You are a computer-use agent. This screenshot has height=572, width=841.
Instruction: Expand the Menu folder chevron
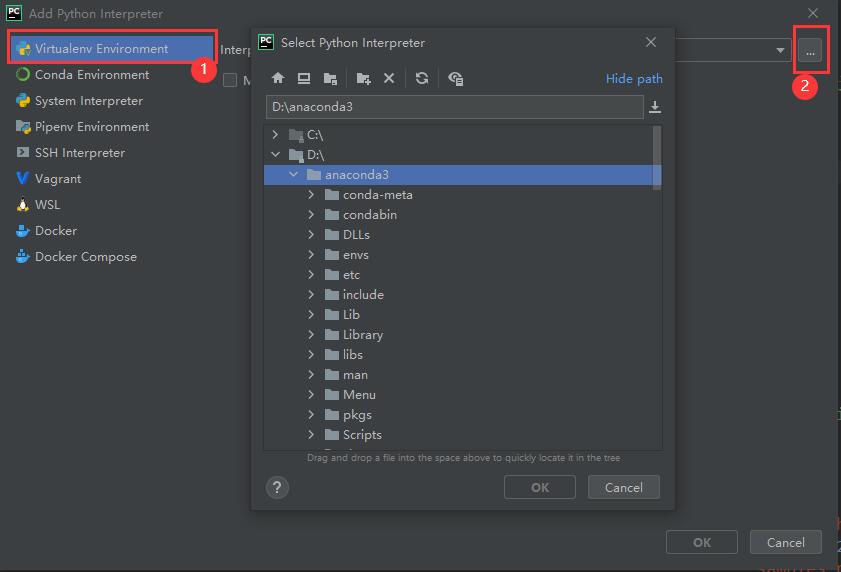[311, 394]
